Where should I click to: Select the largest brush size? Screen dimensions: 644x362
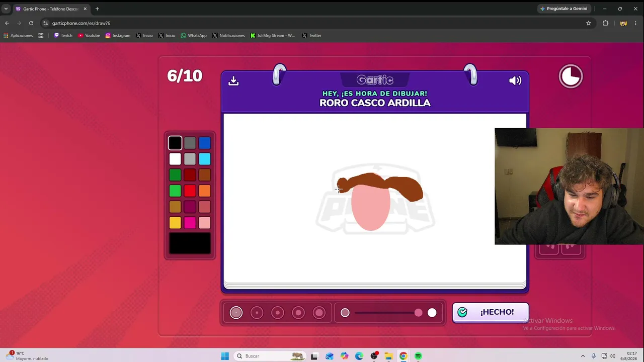pyautogui.click(x=319, y=313)
